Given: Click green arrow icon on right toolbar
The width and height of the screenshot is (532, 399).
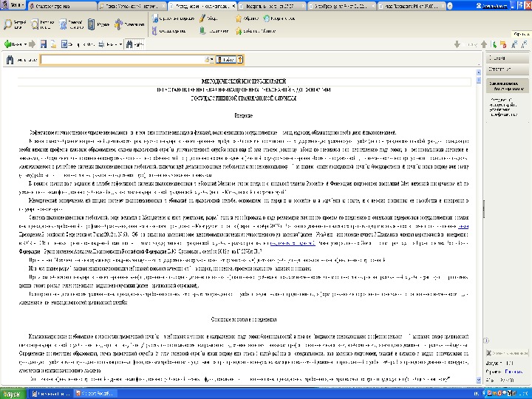Looking at the screenshot, I should pyautogui.click(x=494, y=44).
